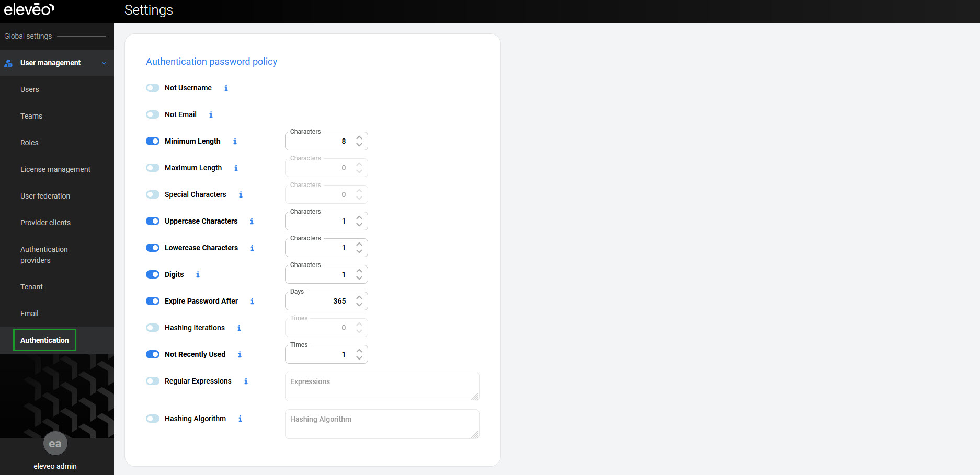Image resolution: width=980 pixels, height=475 pixels.
Task: Click info icon beside Minimum Length
Action: point(235,142)
